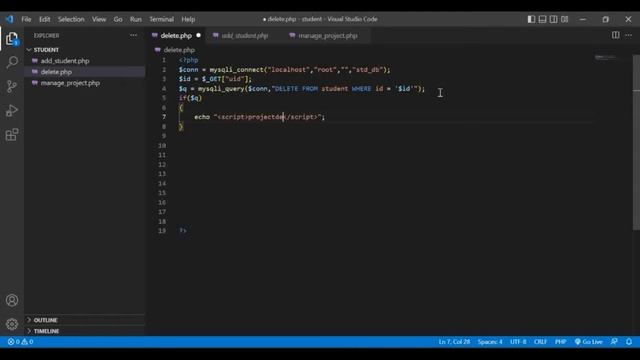Click the feedback icon in status bar

tap(614, 342)
